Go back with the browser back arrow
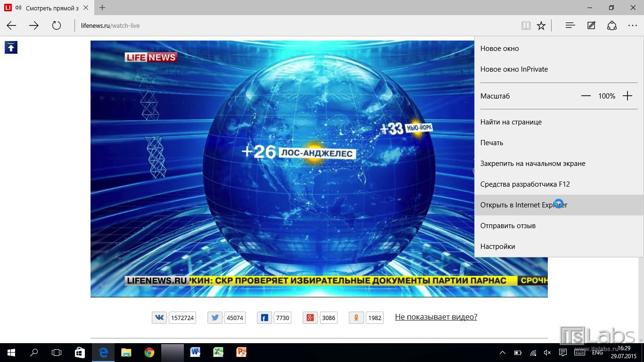Image resolution: width=644 pixels, height=362 pixels. (11, 25)
